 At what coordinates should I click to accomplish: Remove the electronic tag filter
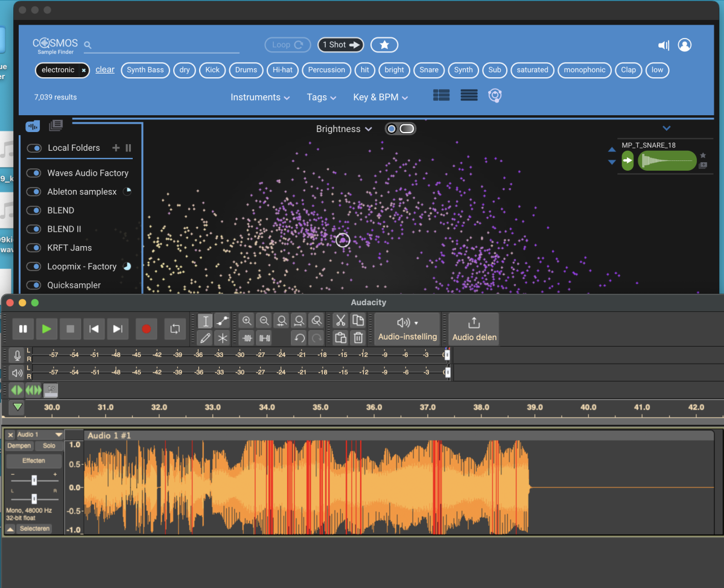click(x=84, y=70)
